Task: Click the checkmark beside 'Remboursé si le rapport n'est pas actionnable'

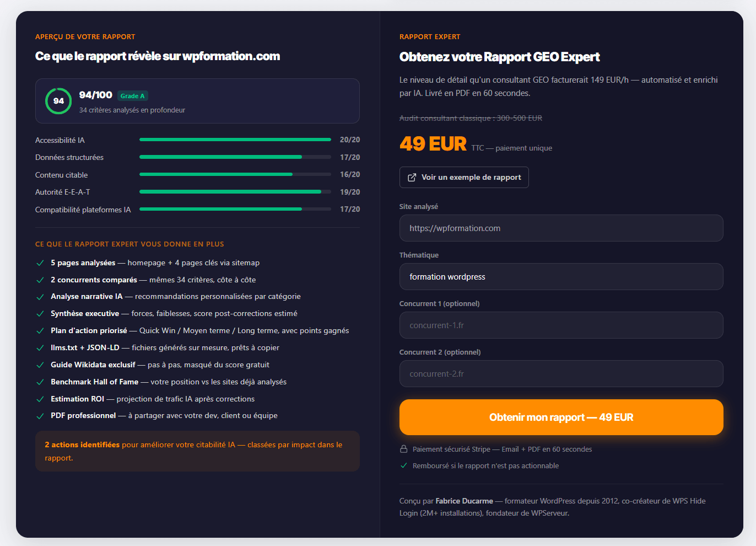Action: click(403, 465)
